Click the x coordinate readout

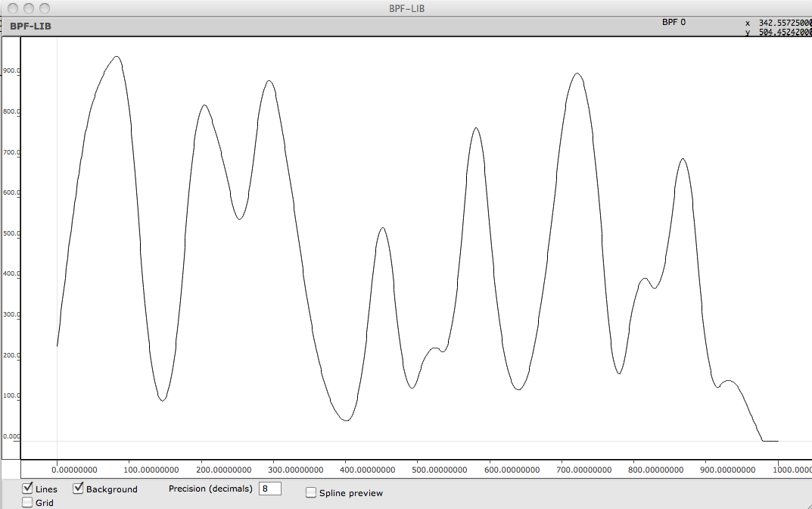[779, 23]
